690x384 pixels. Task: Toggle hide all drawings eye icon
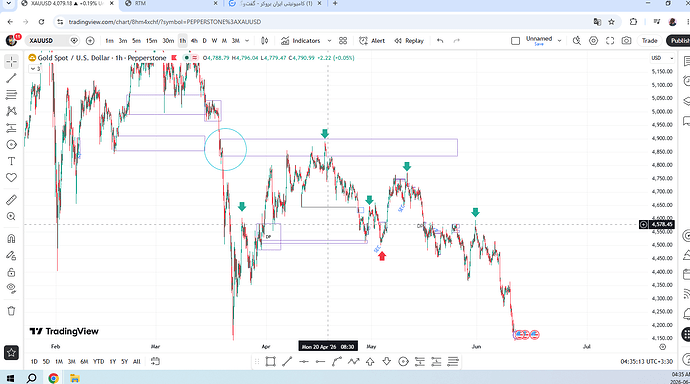pyautogui.click(x=11, y=289)
